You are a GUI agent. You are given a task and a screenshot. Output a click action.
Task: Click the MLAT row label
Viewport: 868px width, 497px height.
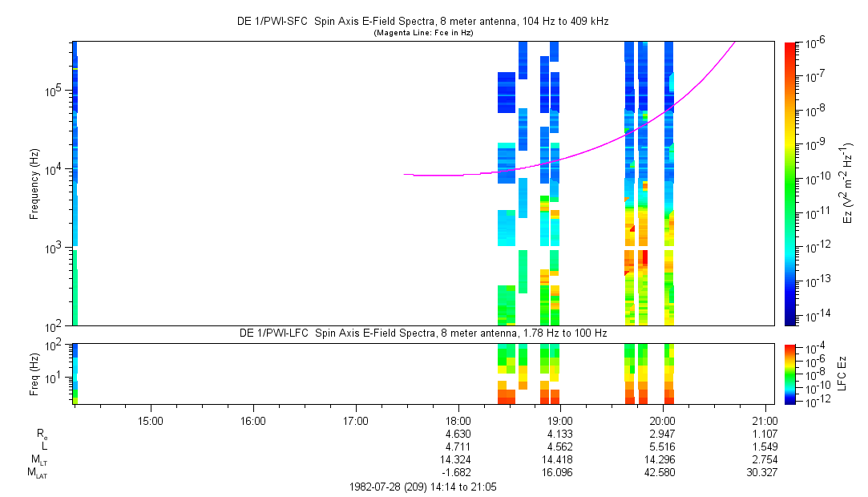pos(37,473)
